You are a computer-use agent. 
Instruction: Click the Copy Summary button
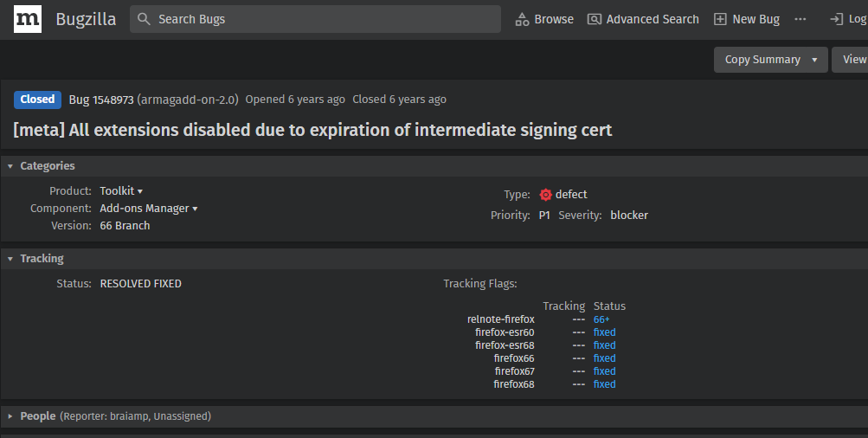(762, 60)
